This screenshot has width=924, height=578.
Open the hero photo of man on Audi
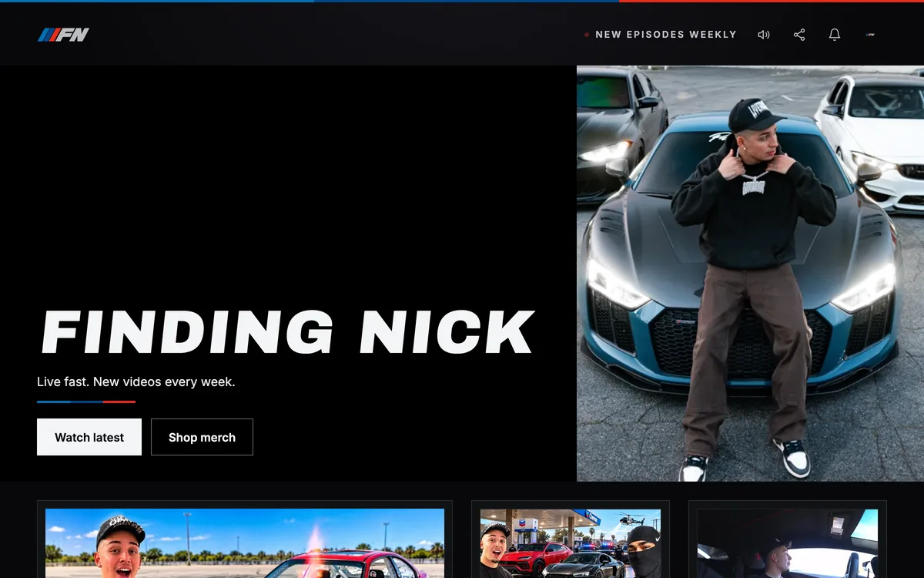[750, 274]
